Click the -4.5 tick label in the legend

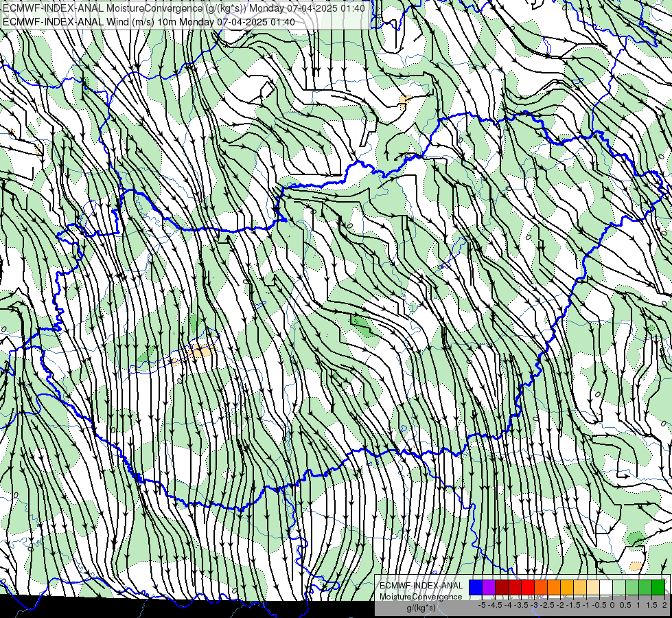point(494,605)
